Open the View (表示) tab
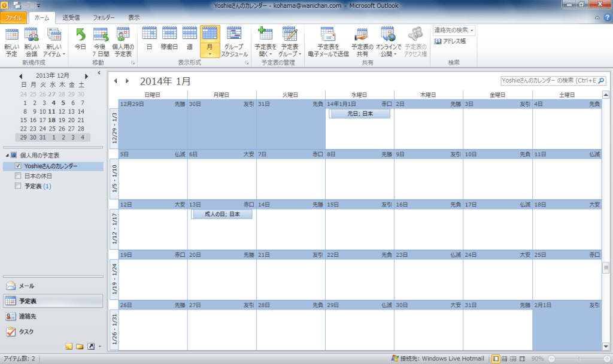613x364 pixels. click(x=133, y=17)
